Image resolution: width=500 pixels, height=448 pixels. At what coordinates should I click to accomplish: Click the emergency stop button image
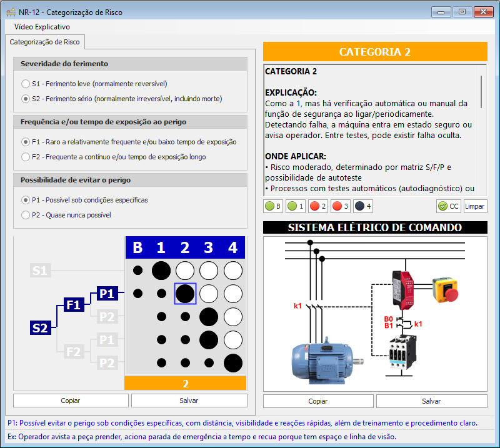[446, 290]
